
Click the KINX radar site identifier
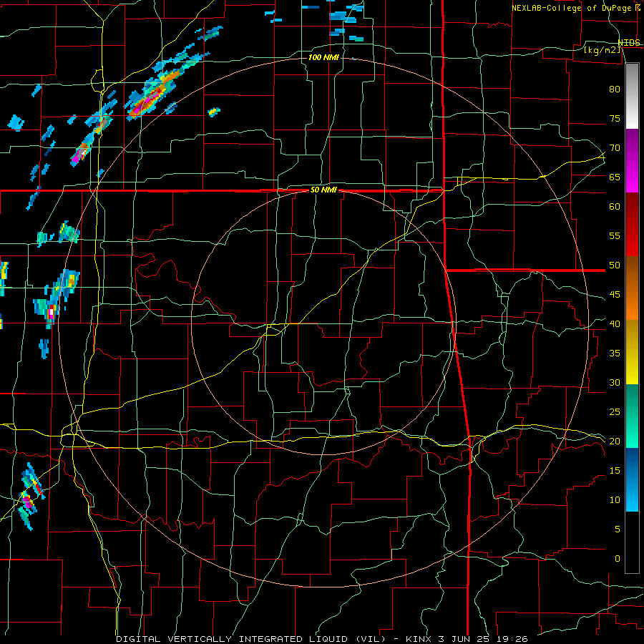[420, 639]
